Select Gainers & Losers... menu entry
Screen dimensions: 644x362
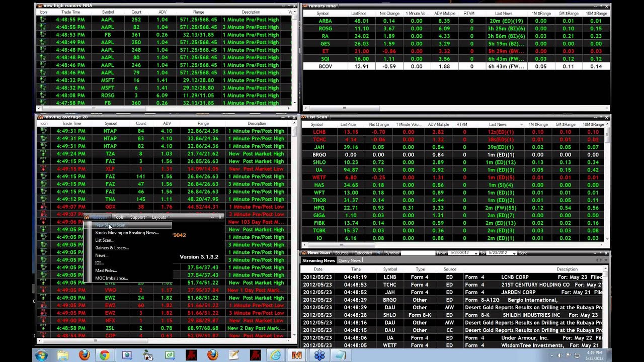point(112,248)
